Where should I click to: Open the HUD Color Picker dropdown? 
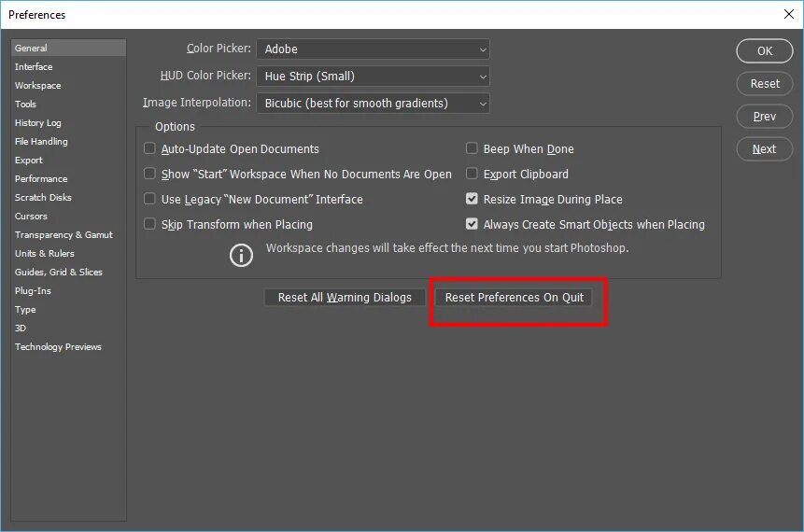click(x=373, y=77)
